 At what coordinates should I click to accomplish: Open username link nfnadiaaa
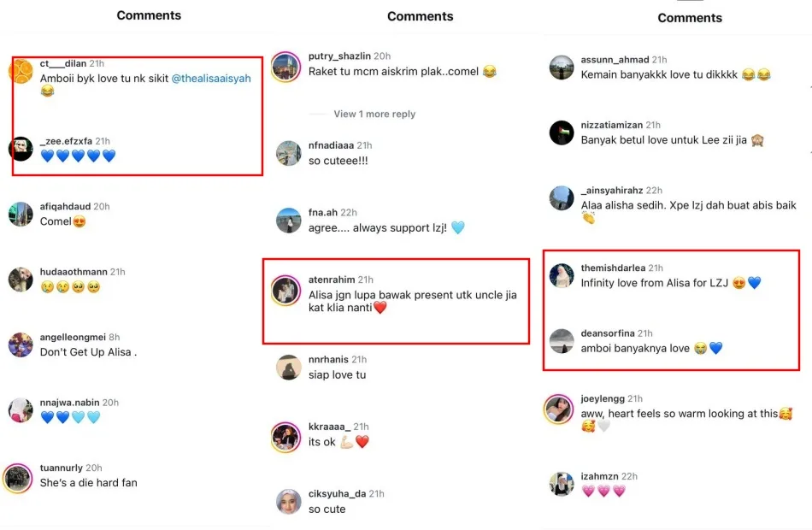(x=331, y=145)
